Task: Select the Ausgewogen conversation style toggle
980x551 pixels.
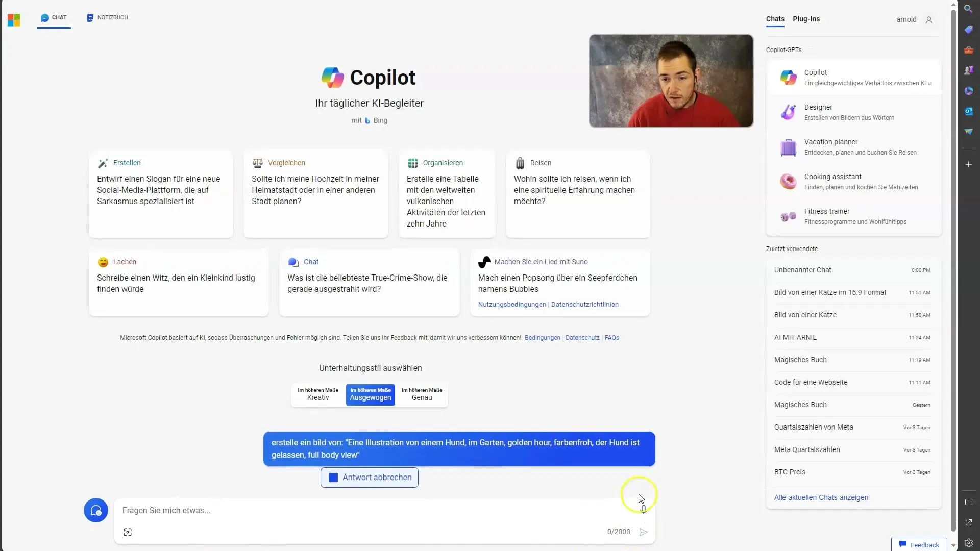Action: [x=370, y=394]
